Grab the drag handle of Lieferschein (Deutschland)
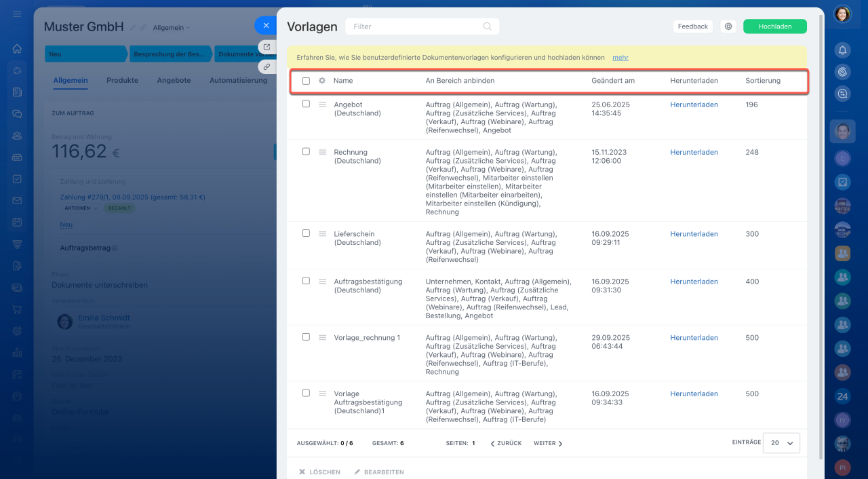The width and height of the screenshot is (868, 479). click(x=323, y=233)
